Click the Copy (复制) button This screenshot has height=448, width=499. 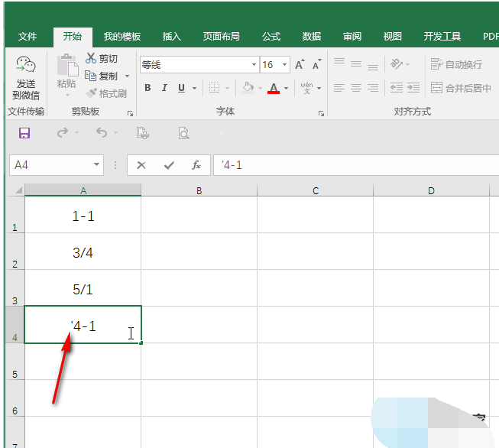102,76
